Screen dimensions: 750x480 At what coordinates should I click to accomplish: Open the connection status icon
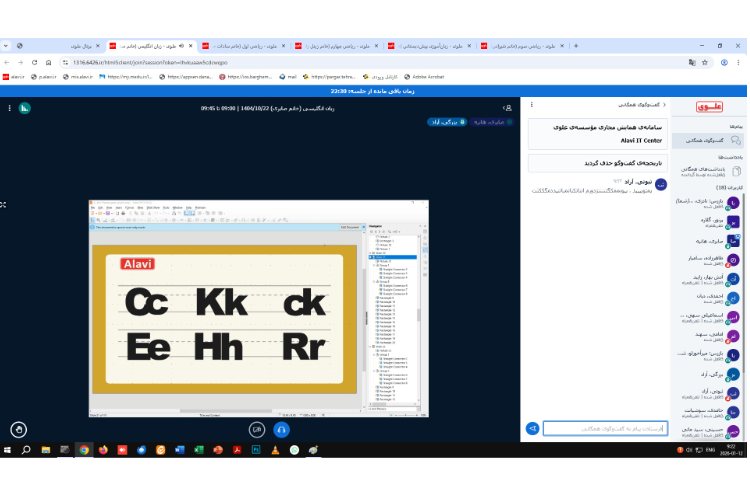pyautogui.click(x=25, y=108)
